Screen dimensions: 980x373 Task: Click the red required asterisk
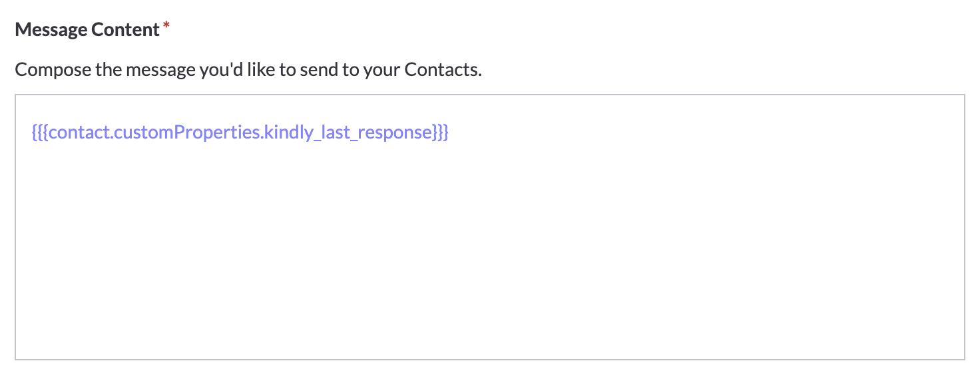166,27
